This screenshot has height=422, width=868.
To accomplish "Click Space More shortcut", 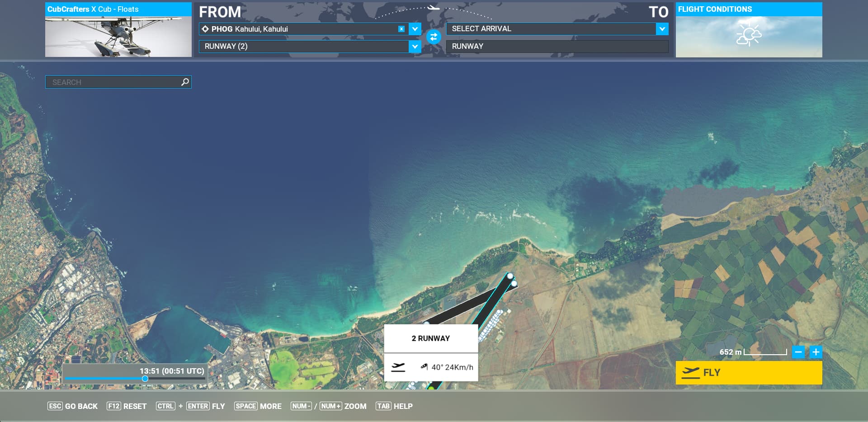I will click(x=258, y=406).
